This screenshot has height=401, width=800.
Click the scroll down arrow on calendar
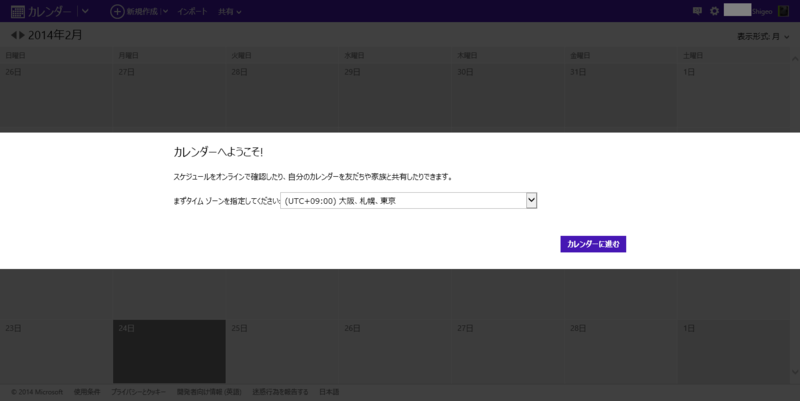(x=795, y=372)
